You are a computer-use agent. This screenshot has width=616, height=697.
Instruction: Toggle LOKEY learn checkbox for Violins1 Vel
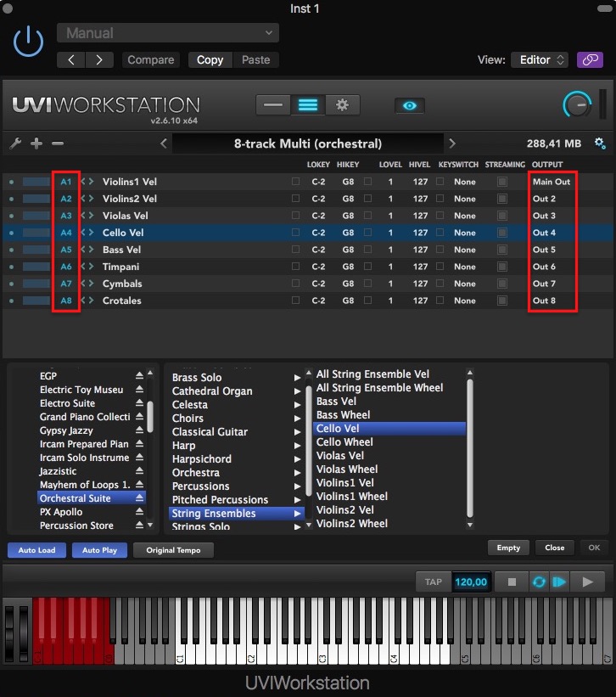(295, 182)
